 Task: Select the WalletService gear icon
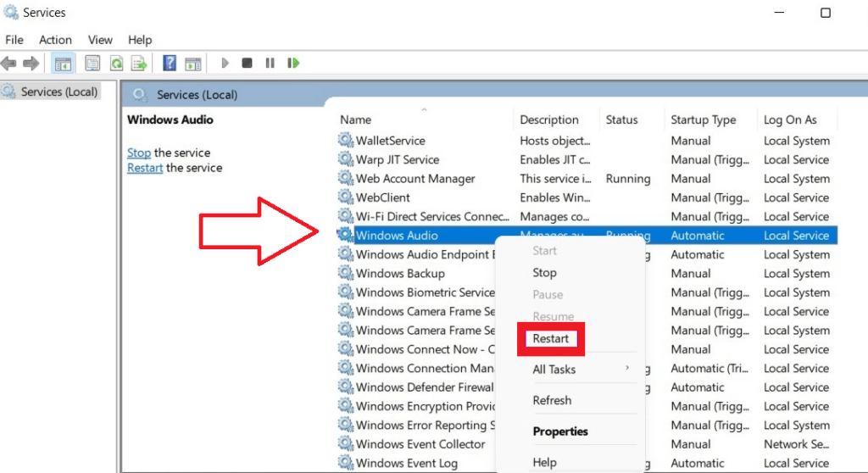346,140
